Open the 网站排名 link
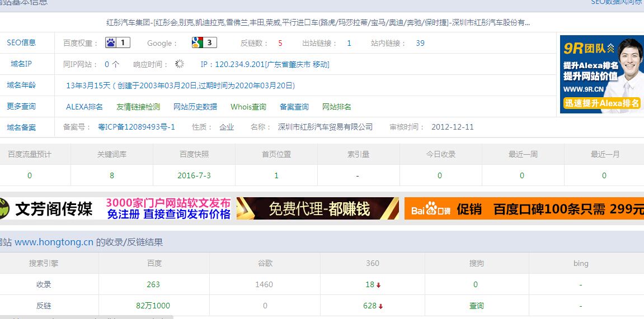The height and width of the screenshot is (319, 644). pos(337,107)
